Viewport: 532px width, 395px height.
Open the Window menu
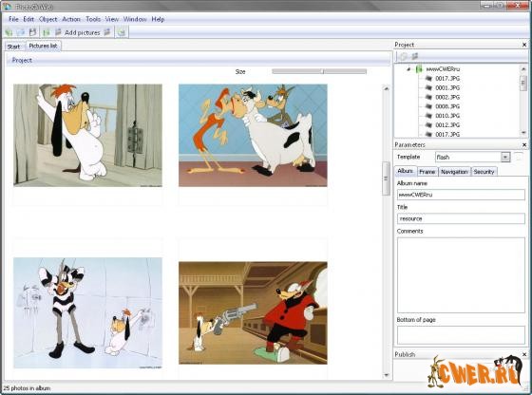[135, 19]
